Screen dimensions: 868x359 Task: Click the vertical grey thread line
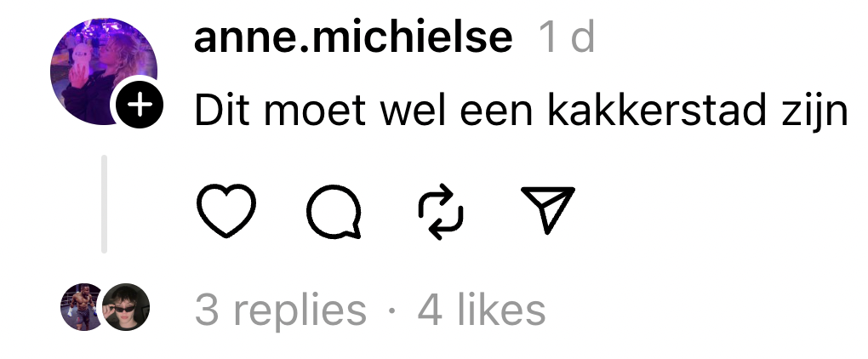(104, 204)
